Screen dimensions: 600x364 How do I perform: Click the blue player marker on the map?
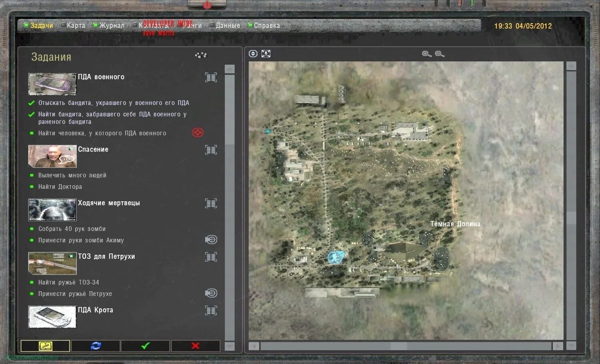click(x=335, y=257)
